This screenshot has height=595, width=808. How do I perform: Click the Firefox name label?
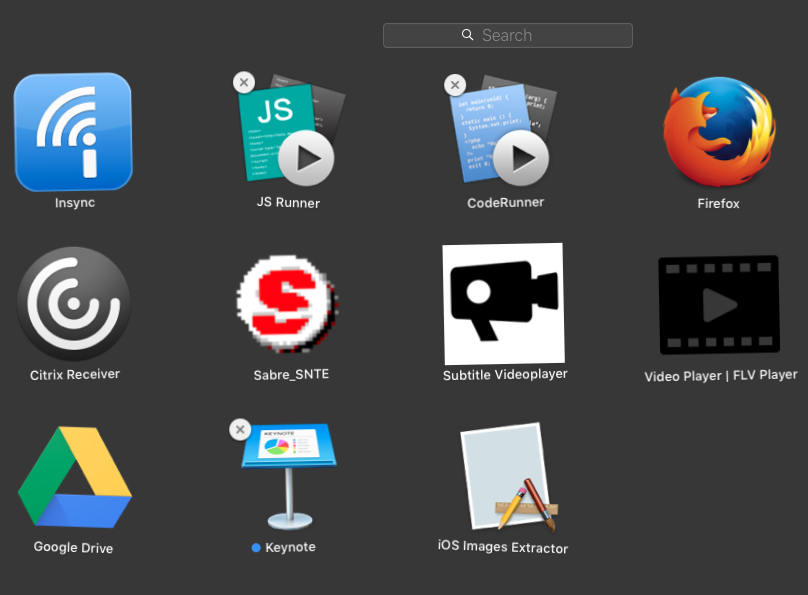click(x=718, y=203)
